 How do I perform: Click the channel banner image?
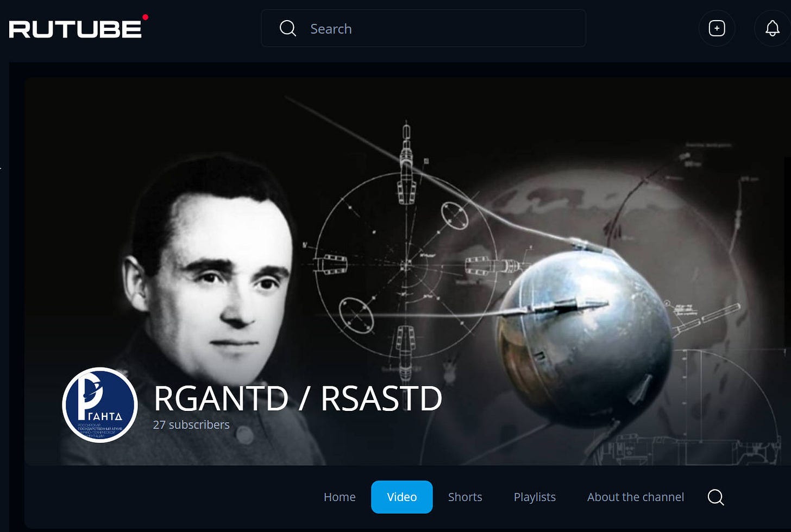407,271
